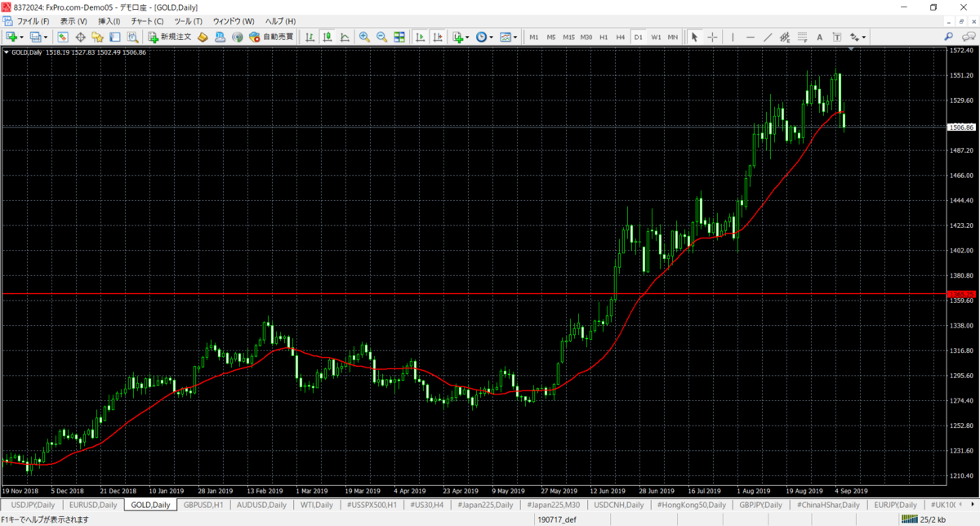Open the 表示 (V) menu

pyautogui.click(x=73, y=20)
